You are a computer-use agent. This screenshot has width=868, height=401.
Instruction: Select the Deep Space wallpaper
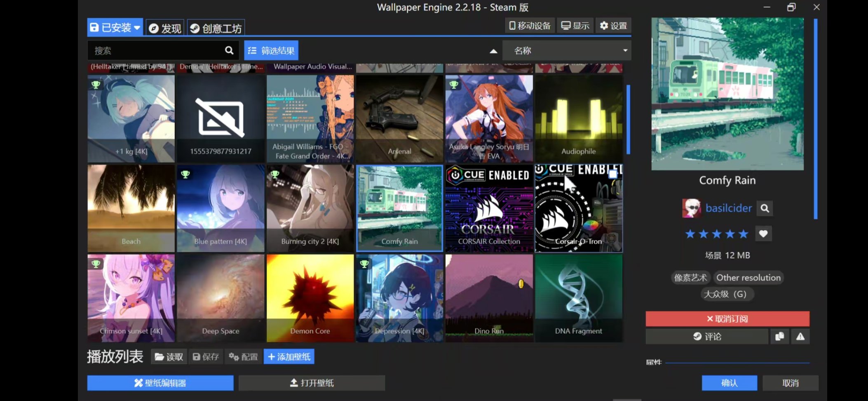coord(221,298)
